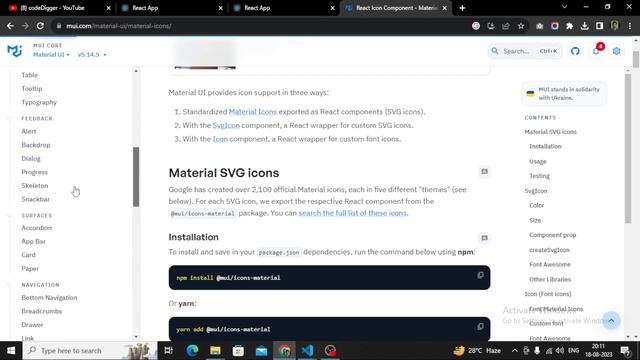Image resolution: width=640 pixels, height=360 pixels.
Task: Switch to the first React App tab
Action: pyautogui.click(x=171, y=8)
